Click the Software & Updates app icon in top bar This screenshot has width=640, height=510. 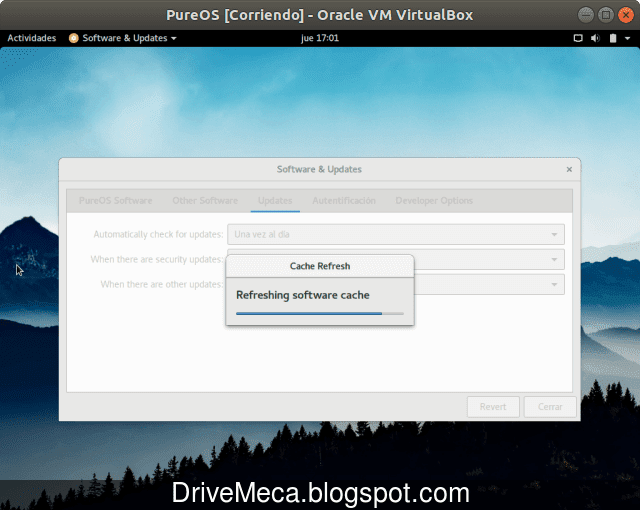73,38
